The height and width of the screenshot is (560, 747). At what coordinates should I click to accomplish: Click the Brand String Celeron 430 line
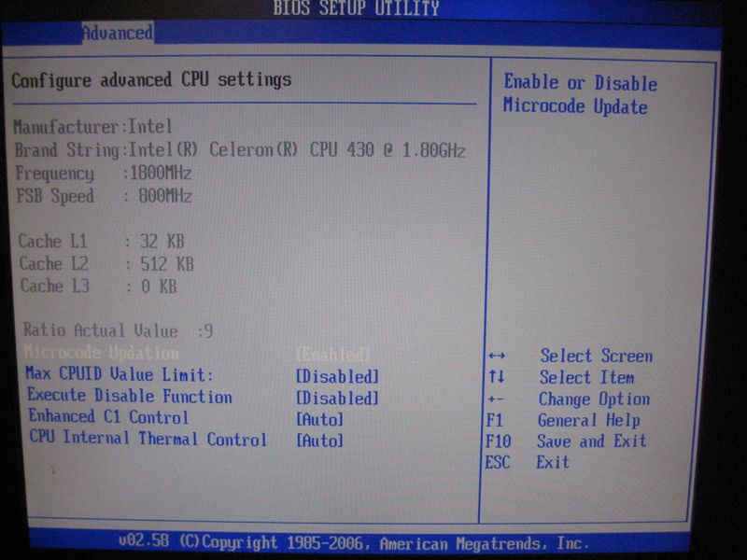tap(240, 150)
